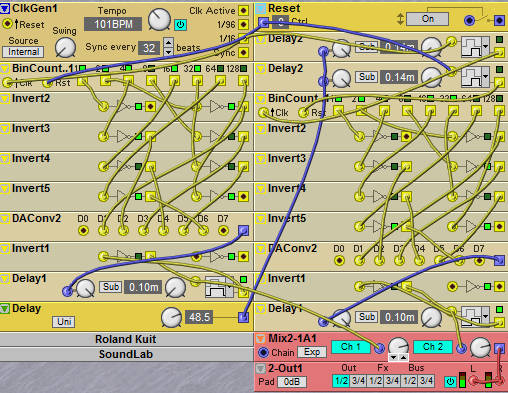The image size is (508, 393).
Task: Click the 0.10m time display in the left Delay1
Action: coord(143,287)
